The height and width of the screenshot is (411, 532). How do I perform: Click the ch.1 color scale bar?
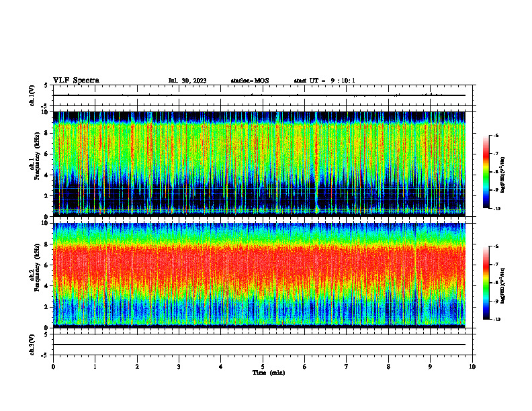click(486, 172)
